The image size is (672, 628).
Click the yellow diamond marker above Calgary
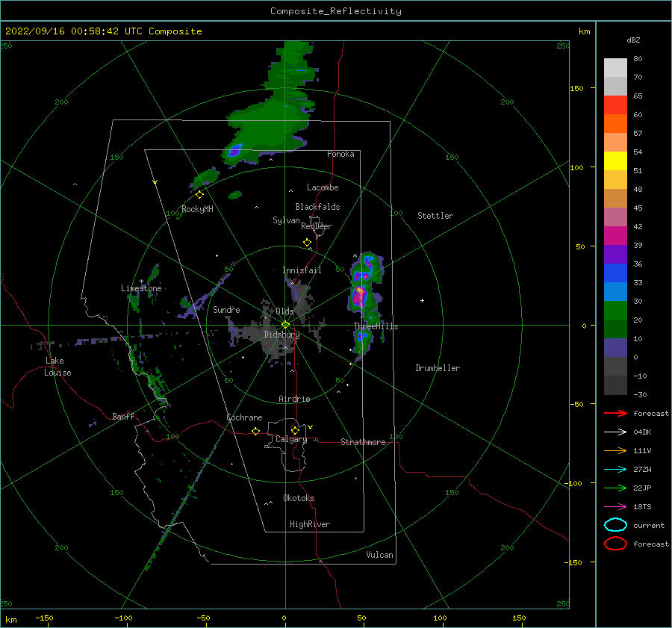(295, 430)
